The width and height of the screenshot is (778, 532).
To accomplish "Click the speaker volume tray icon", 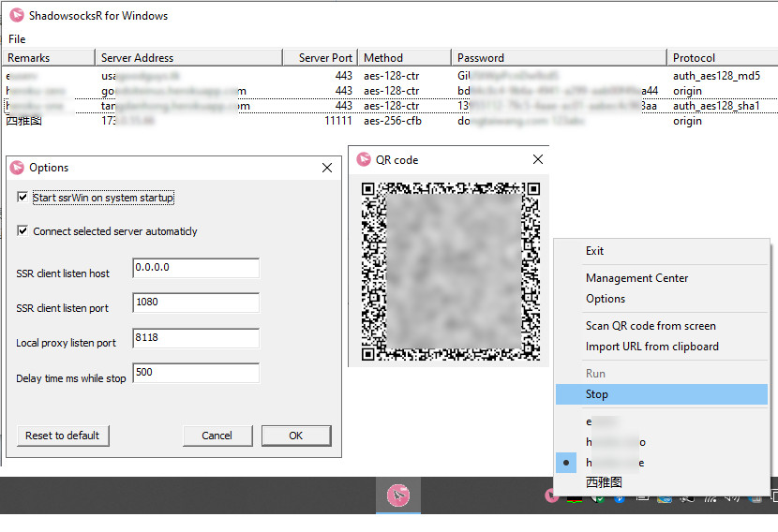I will (732, 497).
